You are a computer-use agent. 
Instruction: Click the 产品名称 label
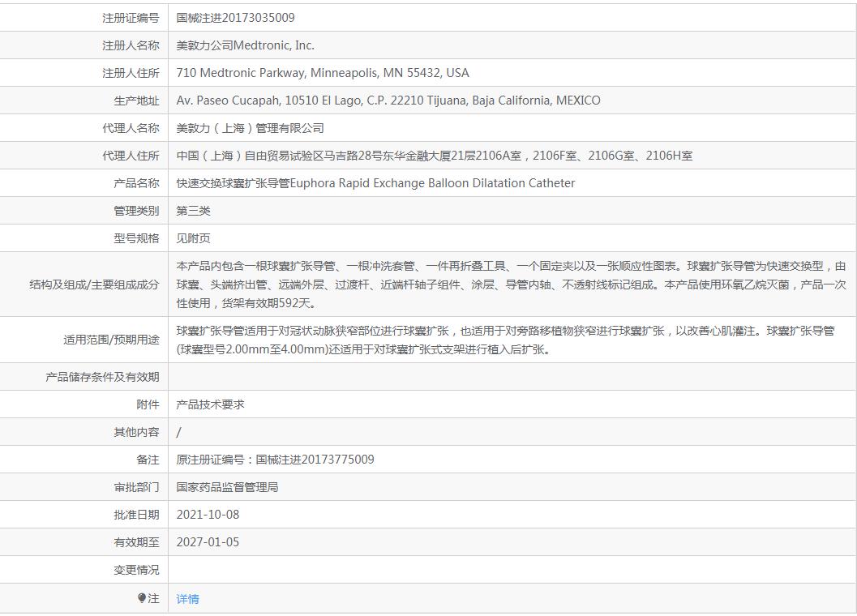click(x=137, y=183)
